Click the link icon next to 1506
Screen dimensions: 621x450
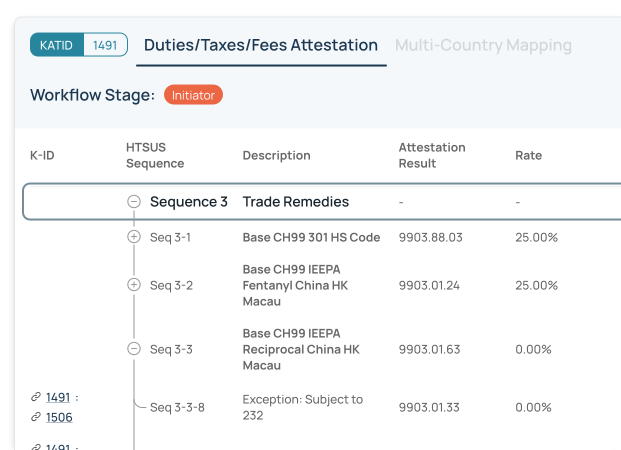click(x=36, y=417)
